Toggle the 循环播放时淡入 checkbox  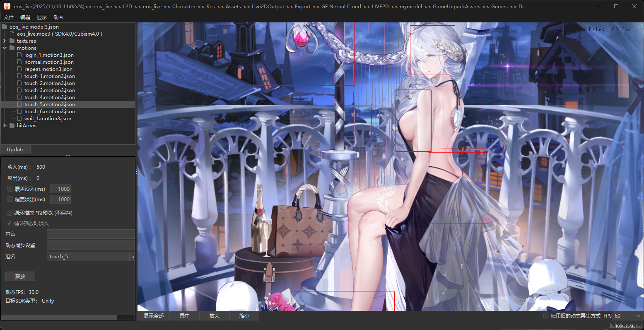[10, 223]
